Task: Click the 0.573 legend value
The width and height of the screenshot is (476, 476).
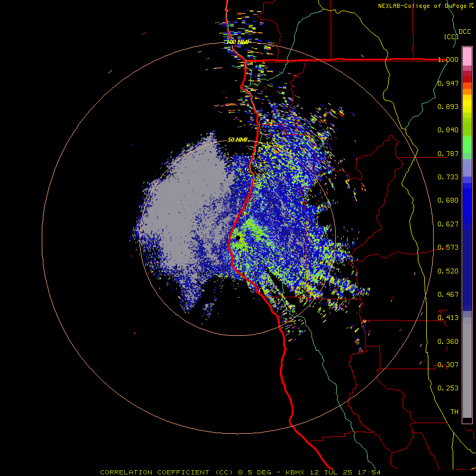Action: [x=448, y=248]
